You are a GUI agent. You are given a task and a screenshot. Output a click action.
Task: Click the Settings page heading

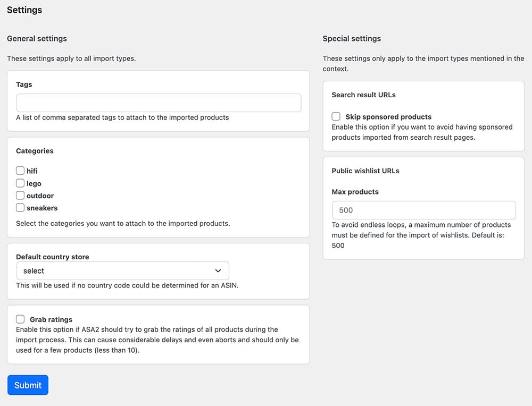click(x=24, y=10)
